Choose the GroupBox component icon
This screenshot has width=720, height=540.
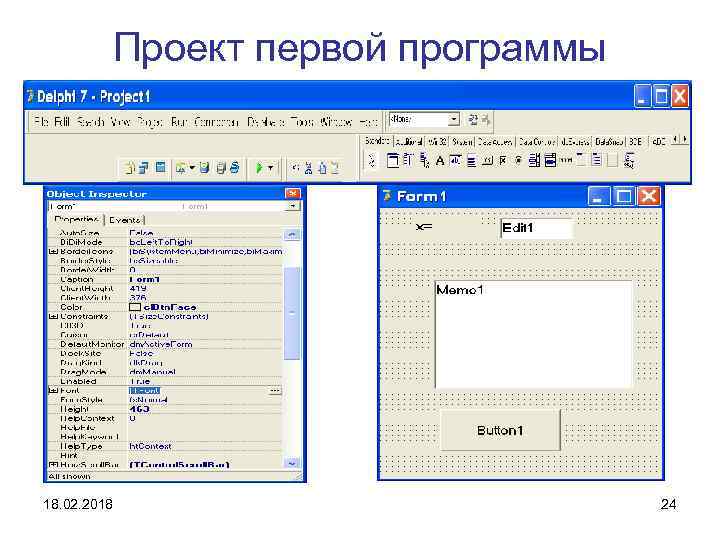coord(581,160)
